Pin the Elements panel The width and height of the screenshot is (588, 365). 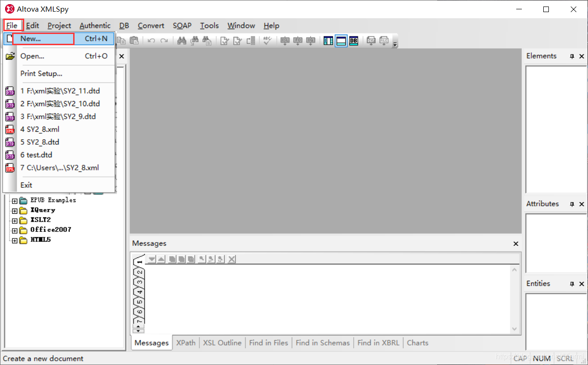click(572, 56)
